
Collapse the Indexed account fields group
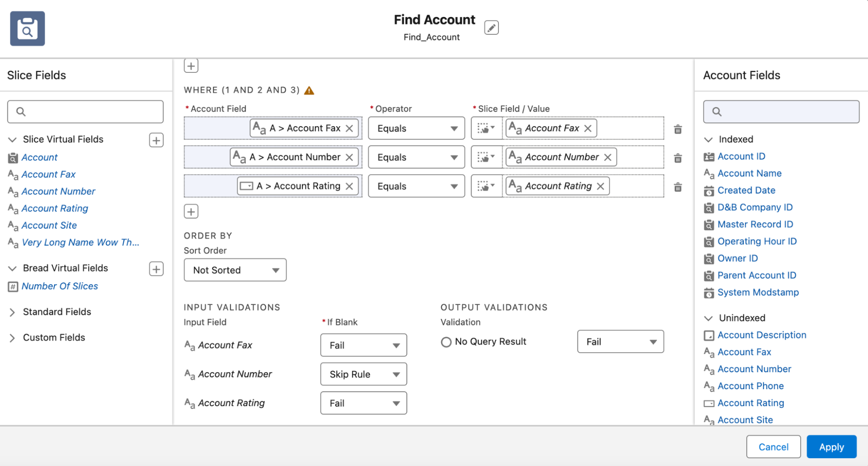click(708, 139)
